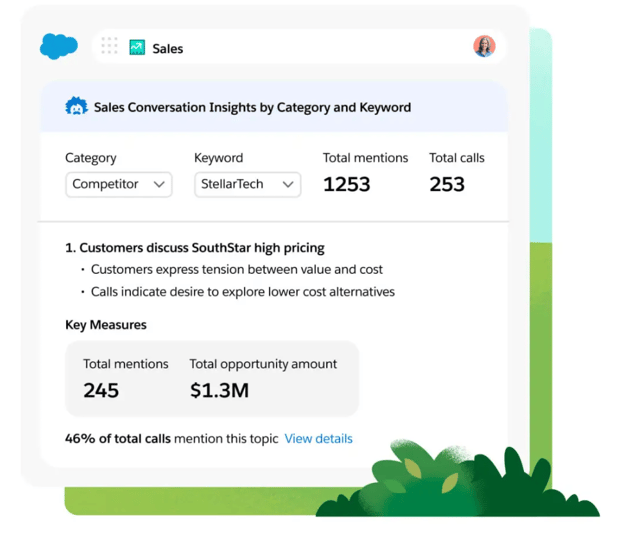Click the value and cost tension bullet
The image size is (624, 545).
coord(236,269)
